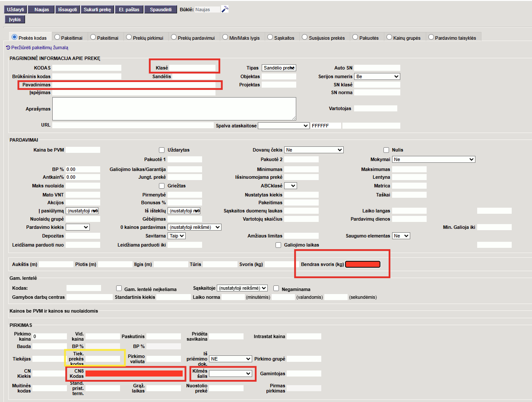
Task: Expand the Sąskaitoje dropdown
Action: (242, 288)
